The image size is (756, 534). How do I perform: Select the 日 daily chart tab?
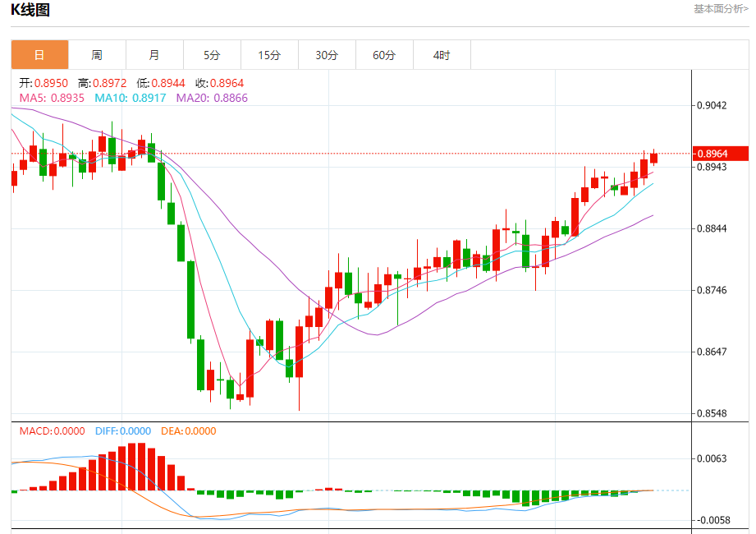click(x=39, y=55)
